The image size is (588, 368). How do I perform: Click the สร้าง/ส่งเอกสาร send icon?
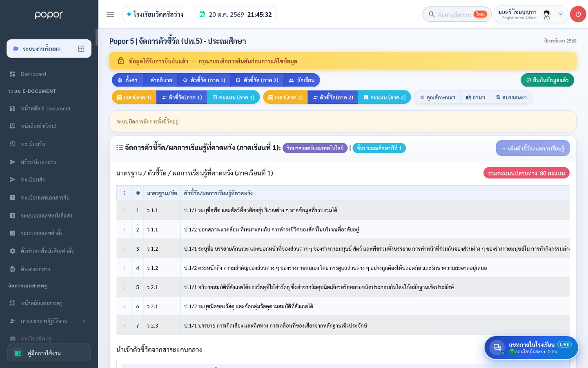13,162
